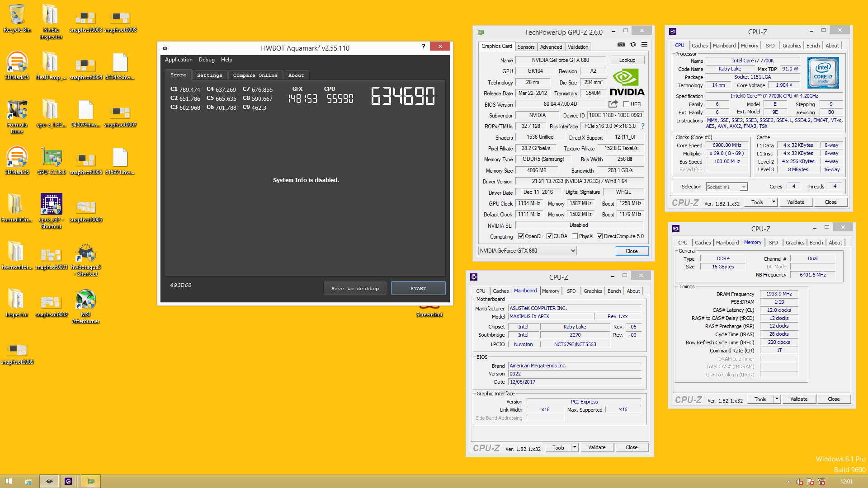The image size is (868, 488).
Task: Click the DRAM Frequency value 1933.9 MHz
Action: (779, 294)
